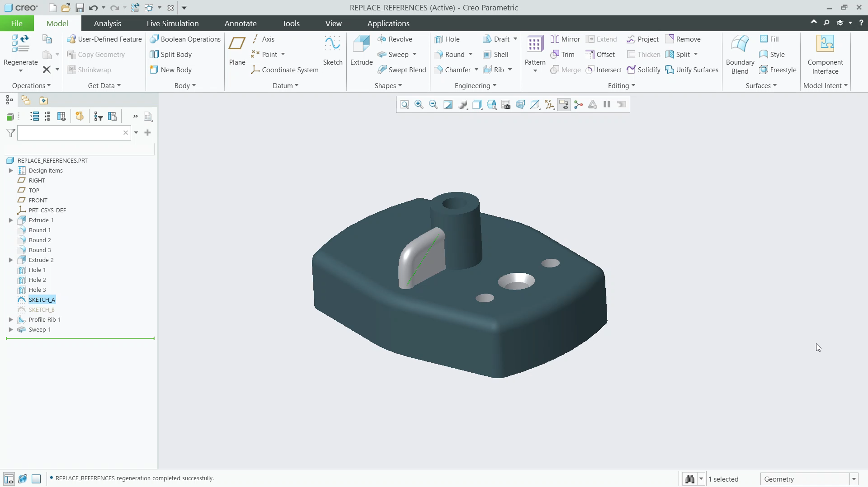
Task: Click the Shell tool
Action: pyautogui.click(x=495, y=55)
